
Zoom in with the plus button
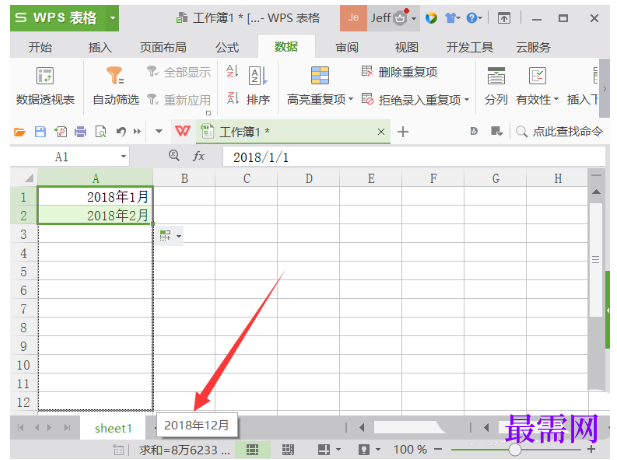[x=591, y=449]
